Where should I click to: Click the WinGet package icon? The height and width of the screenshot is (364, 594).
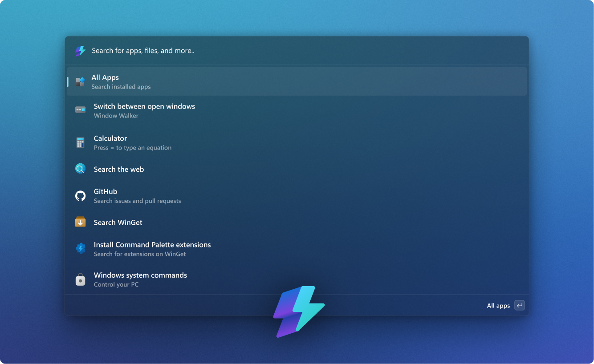[x=80, y=222]
